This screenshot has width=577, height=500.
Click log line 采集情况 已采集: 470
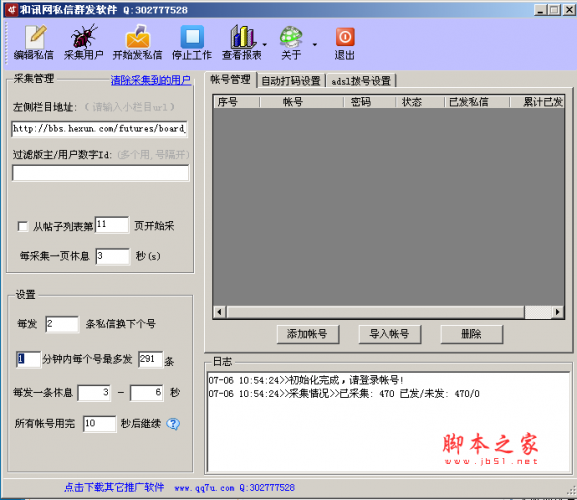click(344, 394)
